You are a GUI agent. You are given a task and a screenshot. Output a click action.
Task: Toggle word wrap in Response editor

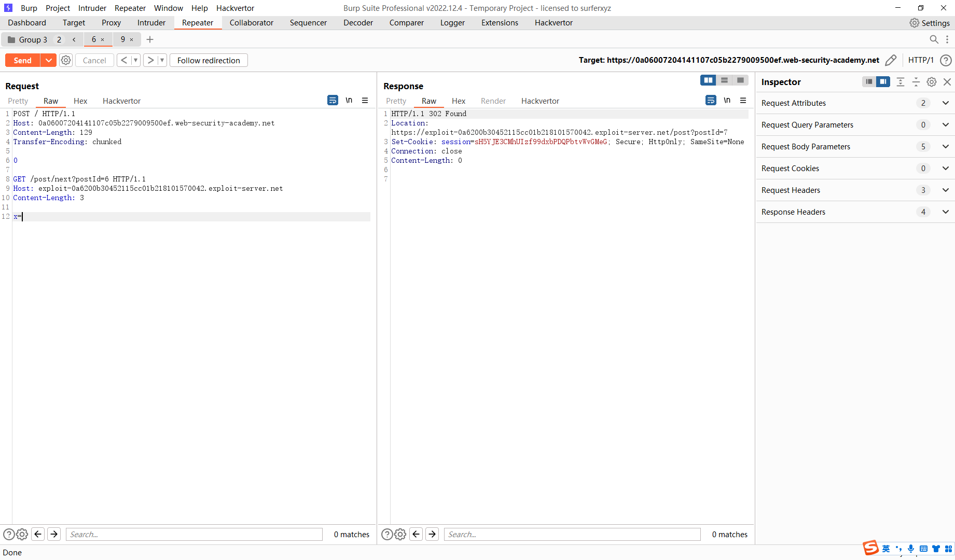(711, 101)
